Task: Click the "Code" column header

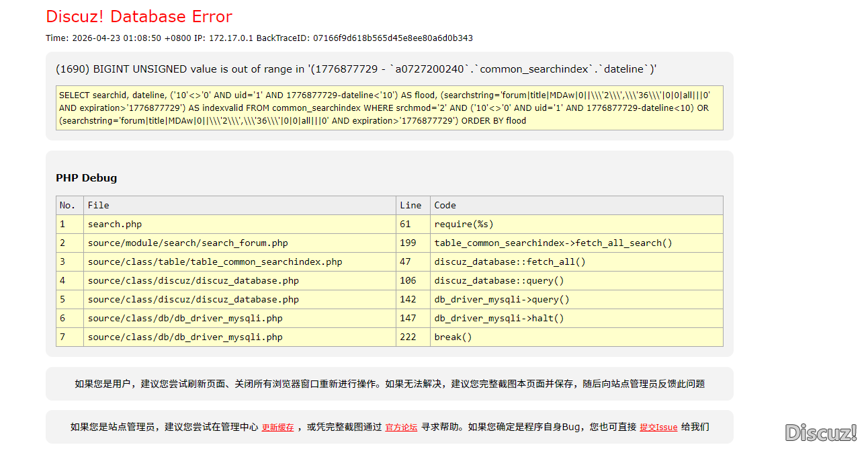Action: point(445,205)
